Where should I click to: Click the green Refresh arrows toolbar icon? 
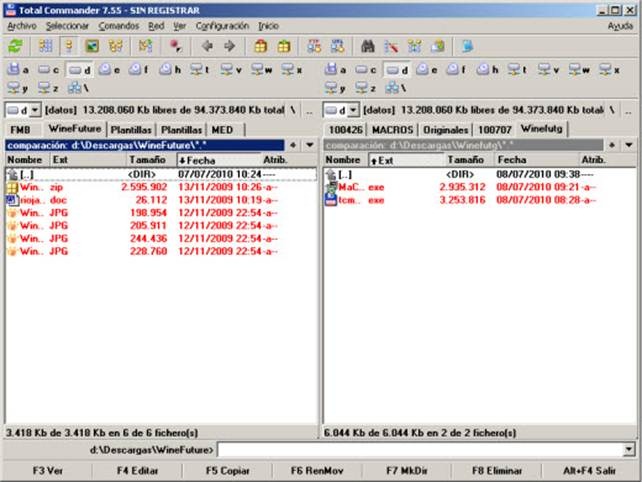[16, 46]
